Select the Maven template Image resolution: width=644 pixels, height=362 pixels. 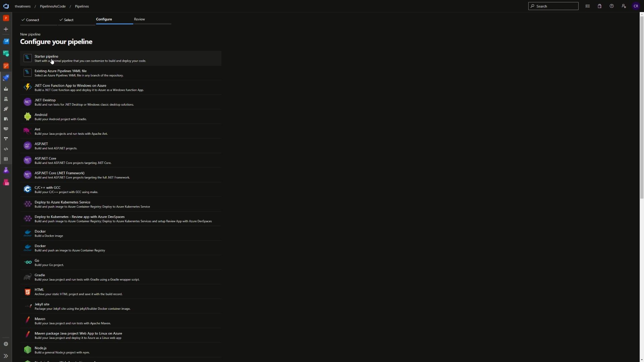click(121, 321)
